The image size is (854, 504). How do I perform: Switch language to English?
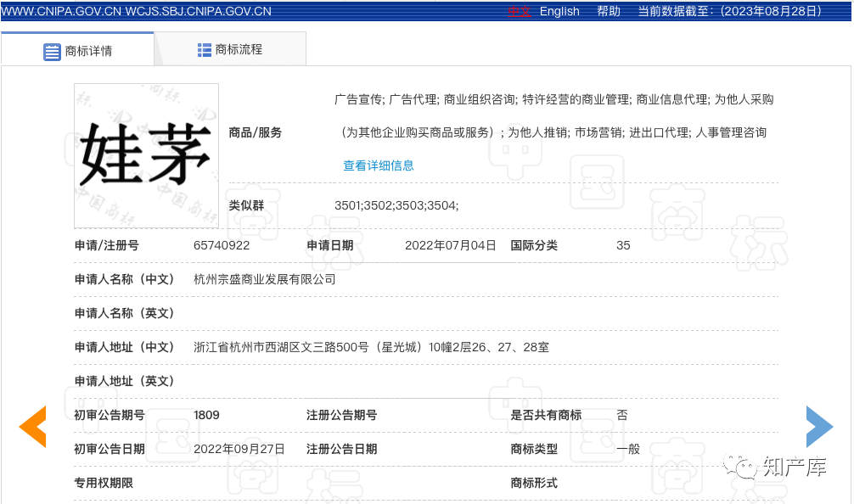tap(559, 11)
